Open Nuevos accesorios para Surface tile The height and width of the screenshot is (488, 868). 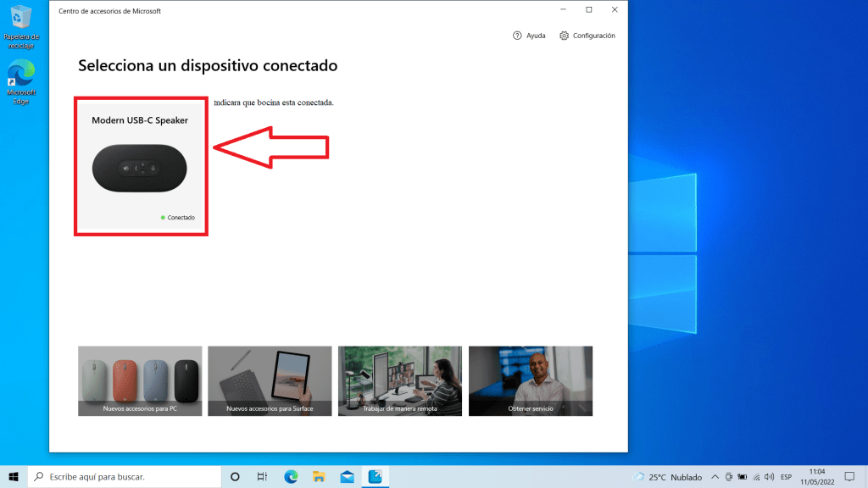[270, 380]
